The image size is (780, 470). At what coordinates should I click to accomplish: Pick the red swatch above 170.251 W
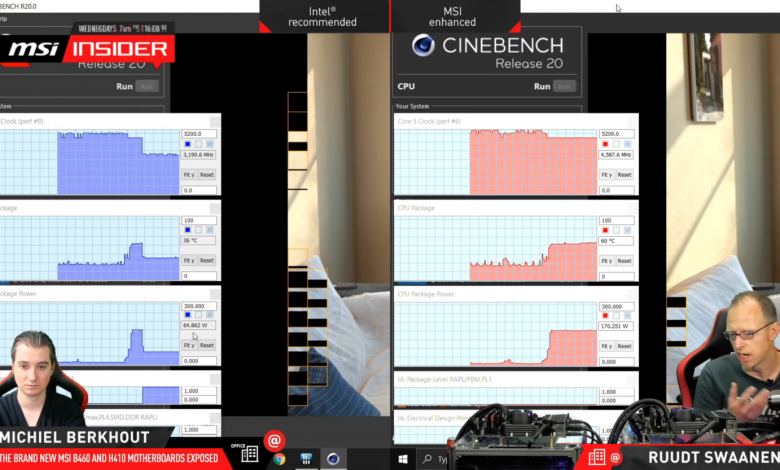pyautogui.click(x=605, y=316)
